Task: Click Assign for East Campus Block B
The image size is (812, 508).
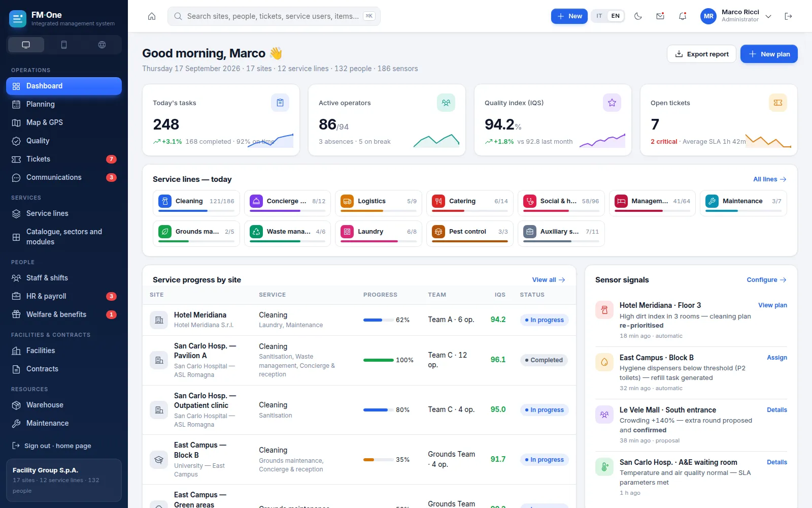Action: point(777,358)
